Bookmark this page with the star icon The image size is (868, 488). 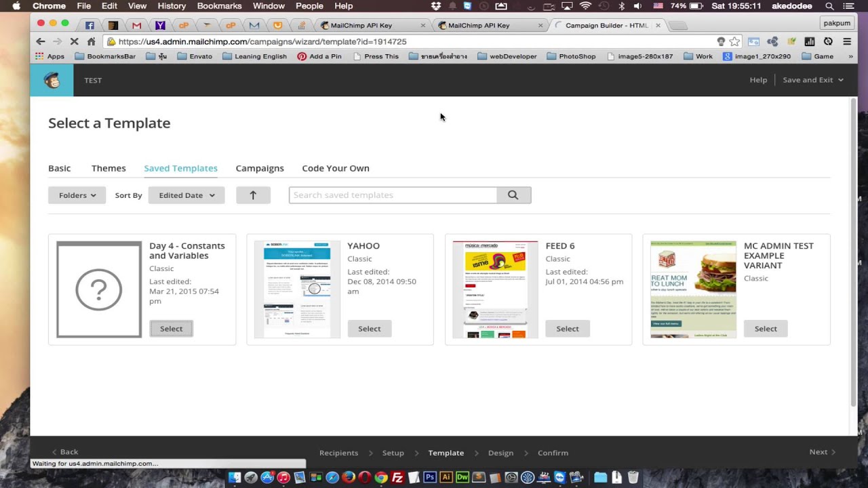pyautogui.click(x=734, y=41)
